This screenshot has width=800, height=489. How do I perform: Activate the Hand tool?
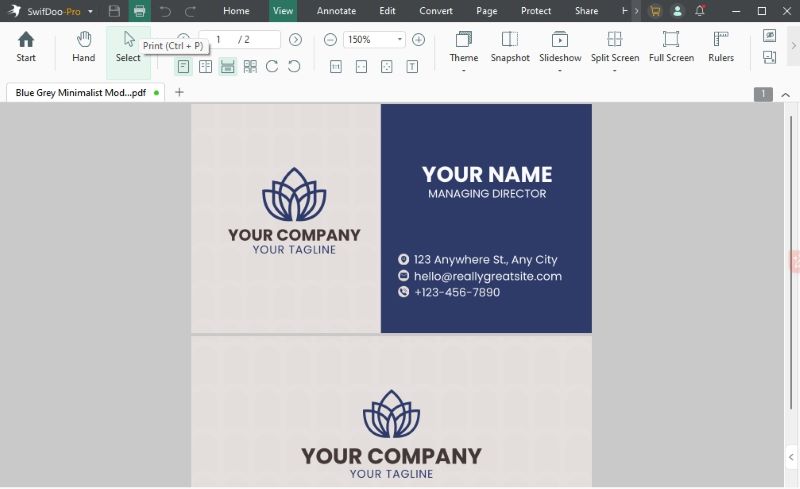(x=84, y=47)
